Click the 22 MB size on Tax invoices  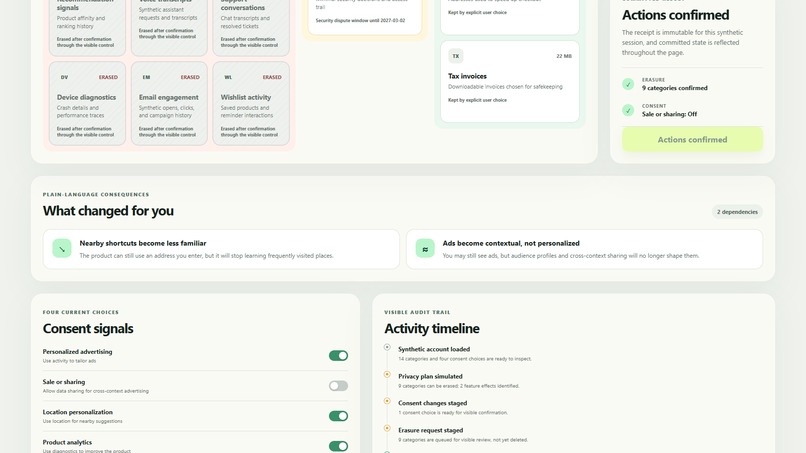point(563,56)
